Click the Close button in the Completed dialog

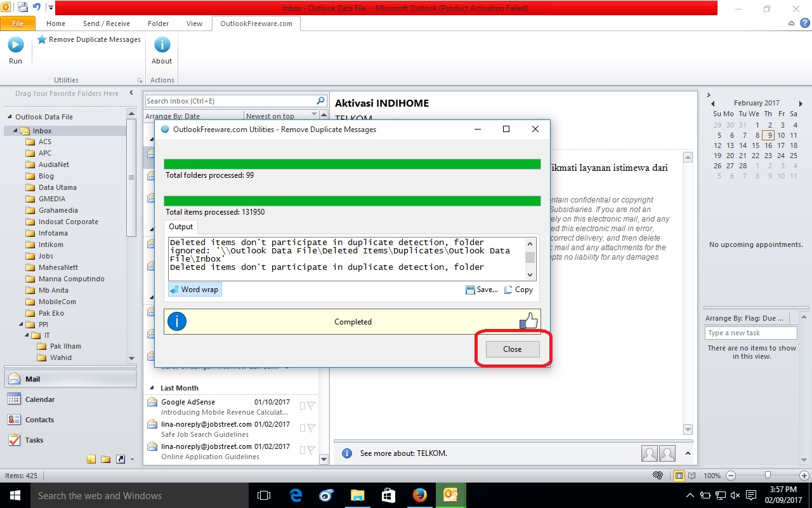click(511, 349)
